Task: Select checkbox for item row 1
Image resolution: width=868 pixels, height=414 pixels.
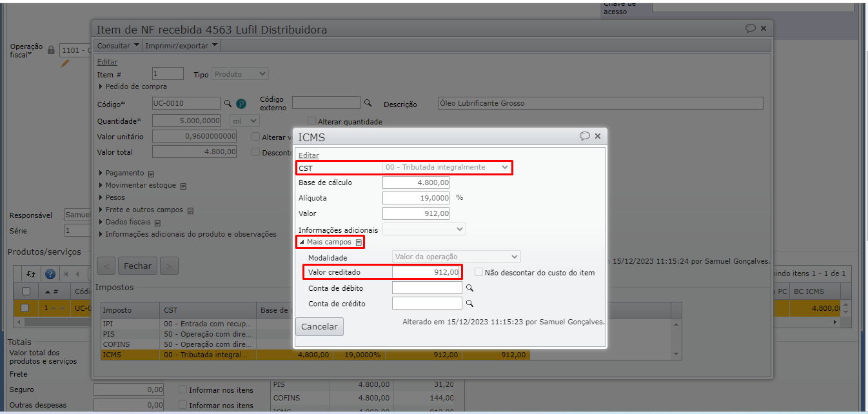Action: click(25, 308)
